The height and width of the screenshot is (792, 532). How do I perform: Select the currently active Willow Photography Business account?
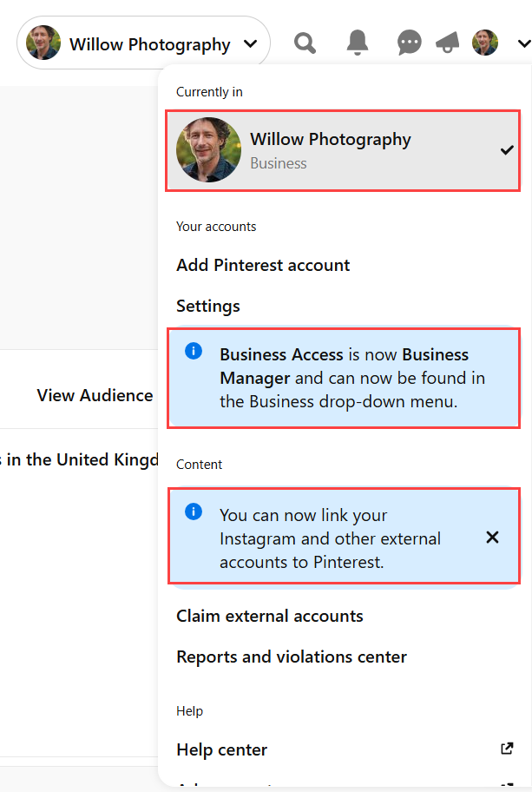(342, 149)
